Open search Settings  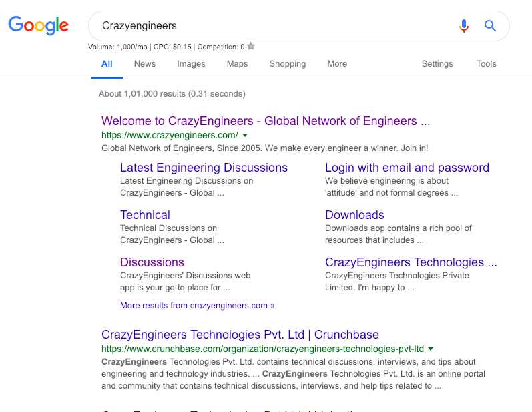pos(437,64)
